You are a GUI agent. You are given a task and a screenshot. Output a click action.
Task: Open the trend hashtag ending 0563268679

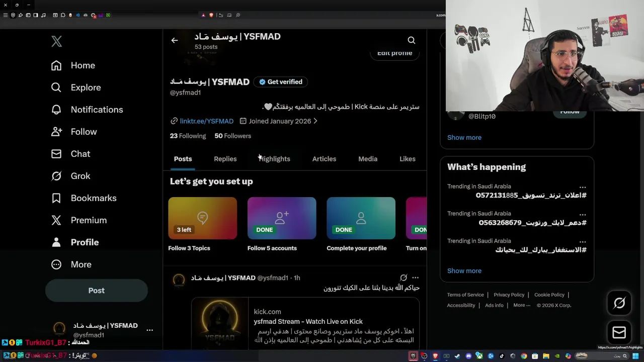point(533,223)
